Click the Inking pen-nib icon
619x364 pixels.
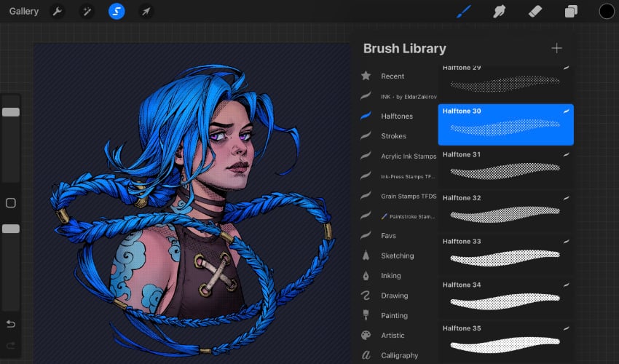pyautogui.click(x=366, y=276)
